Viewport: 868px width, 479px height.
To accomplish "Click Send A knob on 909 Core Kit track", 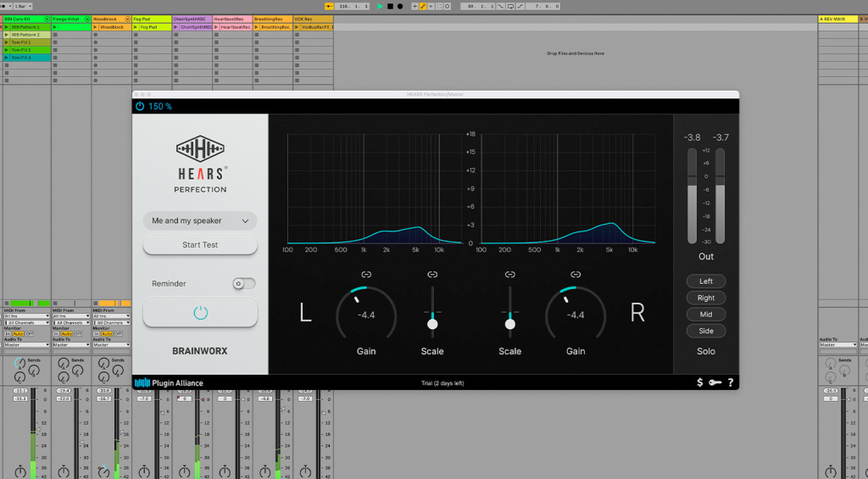I will 20,364.
